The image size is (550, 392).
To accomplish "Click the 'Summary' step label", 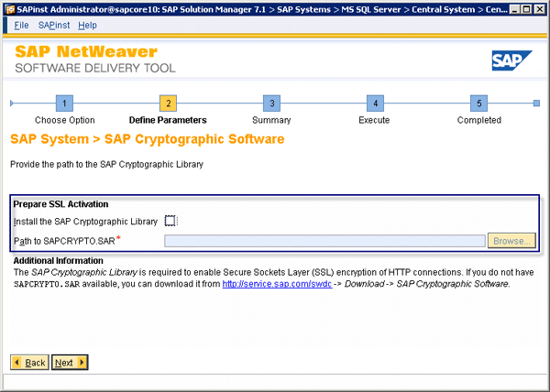I will pos(271,120).
